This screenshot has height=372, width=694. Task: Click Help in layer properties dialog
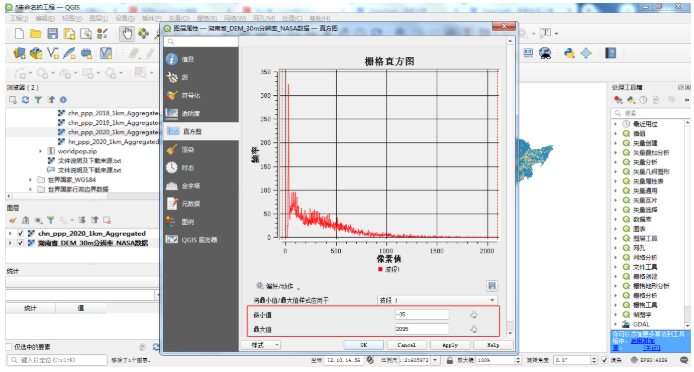pyautogui.click(x=493, y=345)
